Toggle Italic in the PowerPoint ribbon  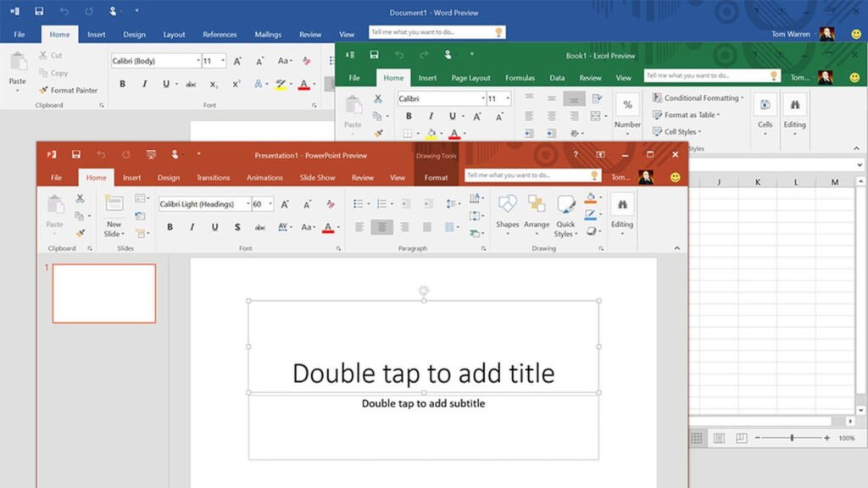192,227
